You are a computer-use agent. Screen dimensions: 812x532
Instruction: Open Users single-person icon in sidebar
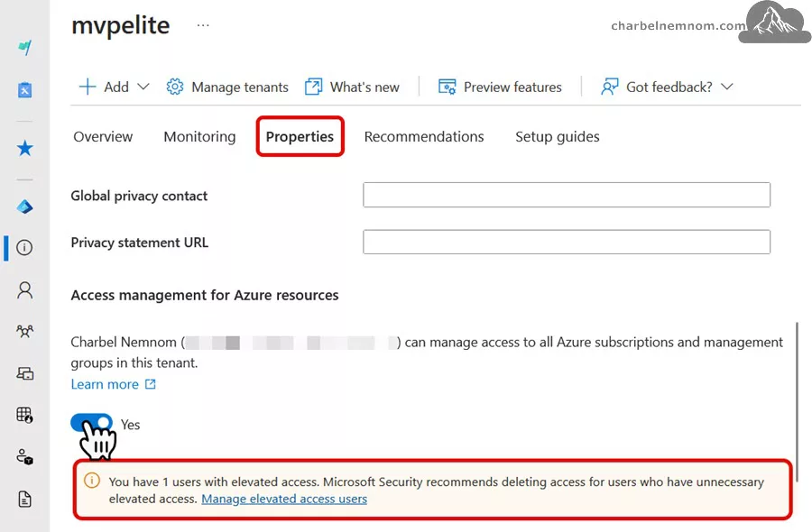[24, 289]
